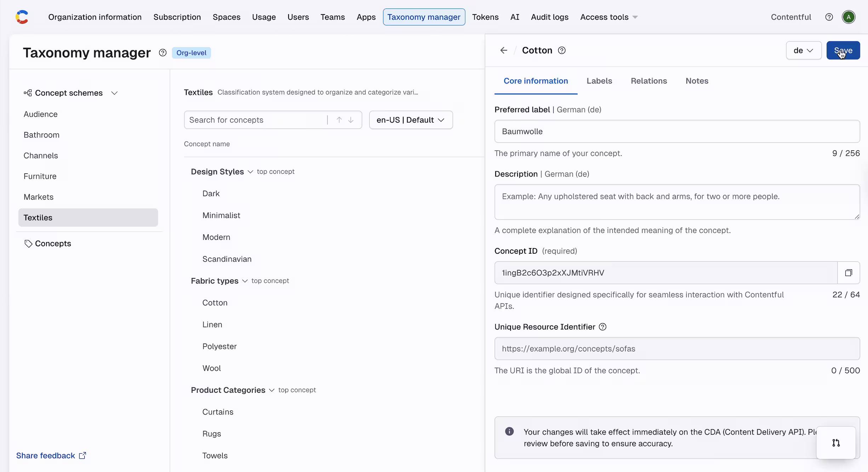868x472 pixels.
Task: Switch to the Notes tab
Action: pyautogui.click(x=697, y=81)
